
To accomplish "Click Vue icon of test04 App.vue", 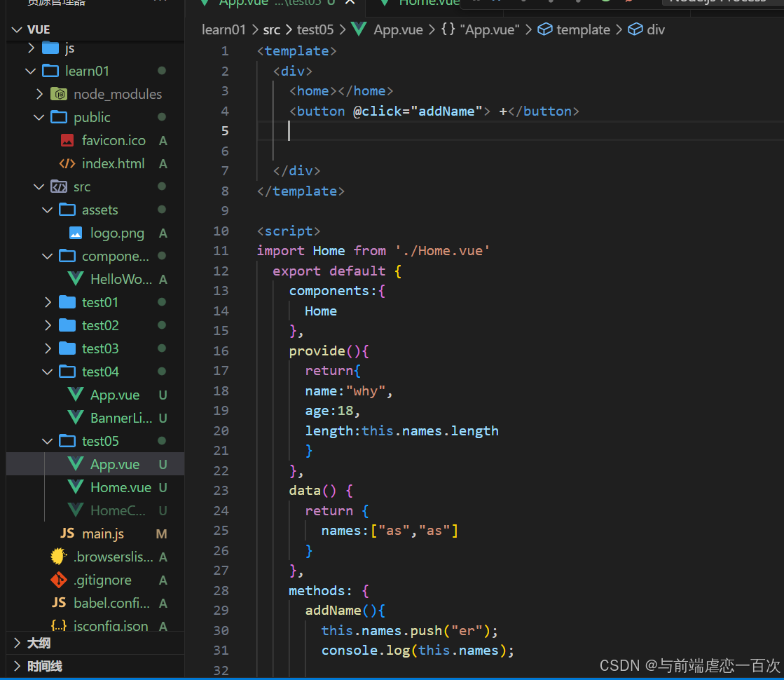I will 76,395.
